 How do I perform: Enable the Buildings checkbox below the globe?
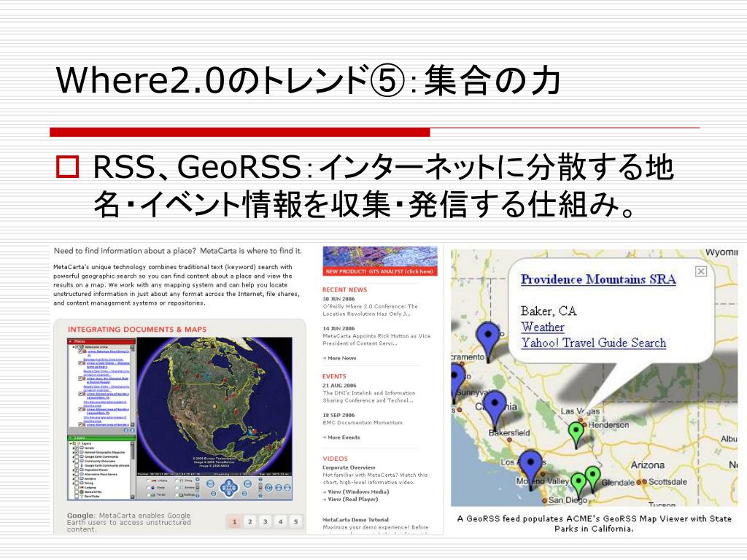(177, 495)
